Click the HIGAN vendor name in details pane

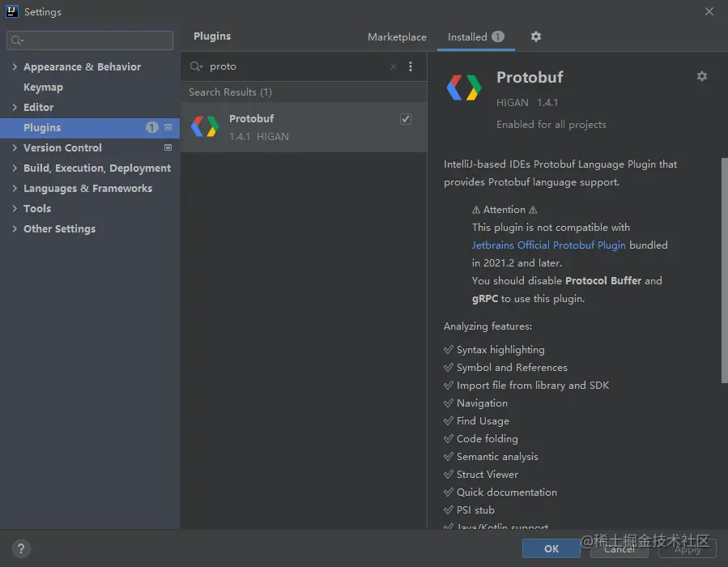coord(512,103)
